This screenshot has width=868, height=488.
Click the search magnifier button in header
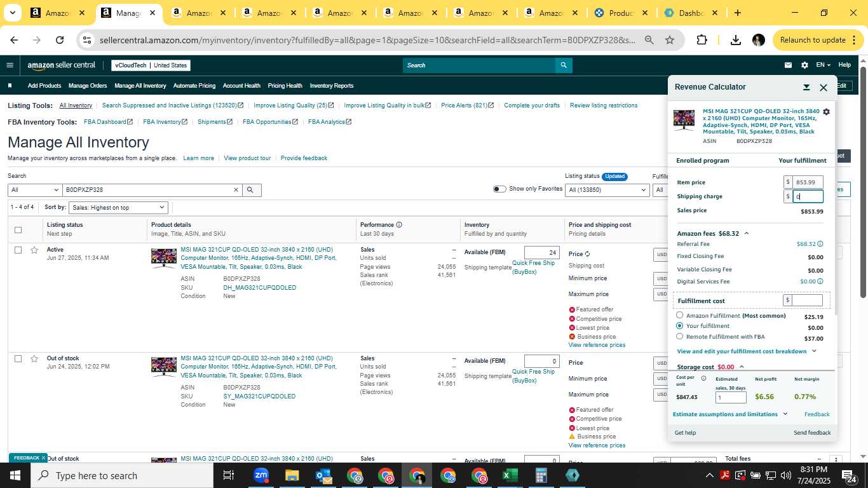tap(564, 65)
